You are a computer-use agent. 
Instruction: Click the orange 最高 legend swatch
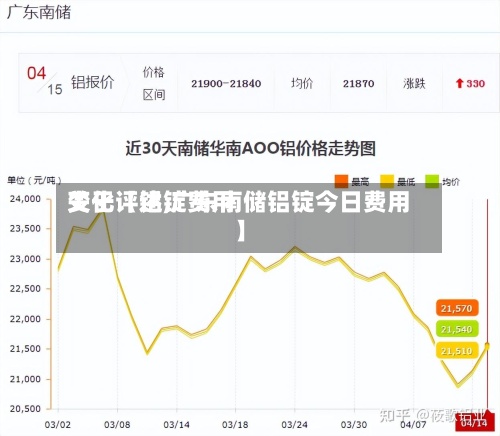(342, 181)
